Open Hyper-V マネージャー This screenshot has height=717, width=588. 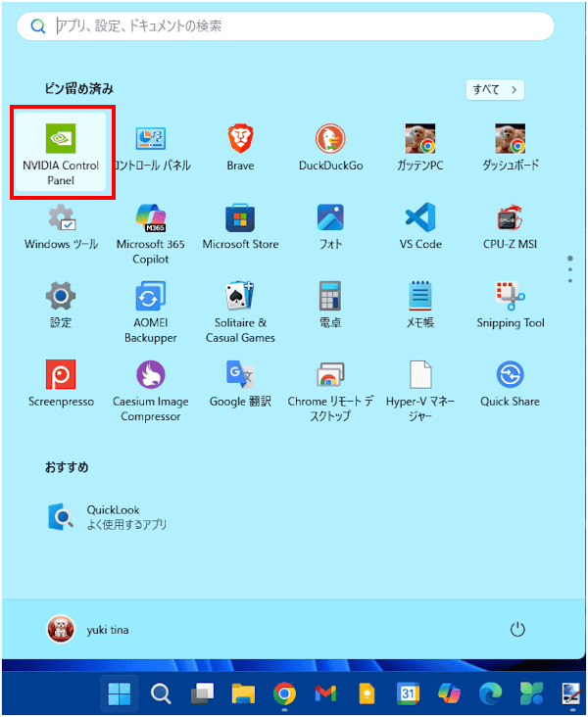tap(420, 392)
